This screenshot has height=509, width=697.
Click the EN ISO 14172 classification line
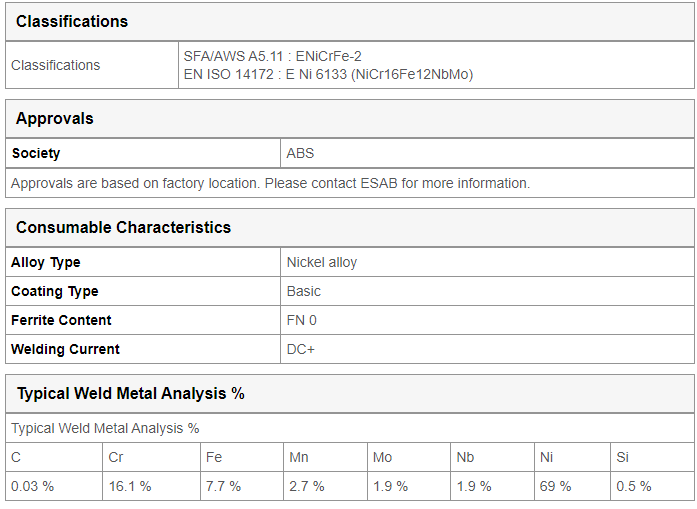[328, 74]
